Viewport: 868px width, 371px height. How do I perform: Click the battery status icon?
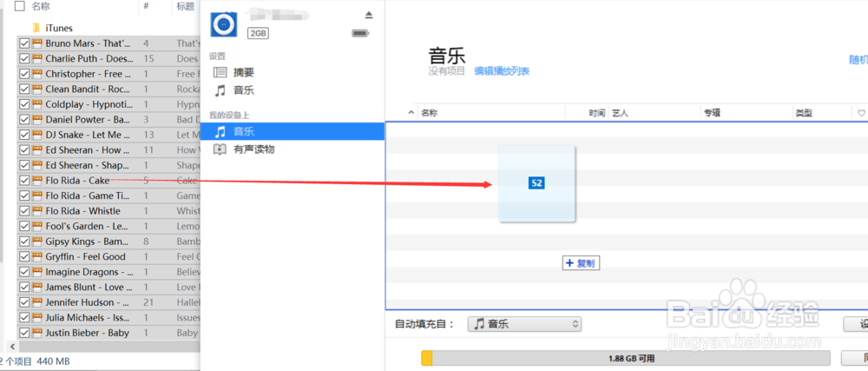point(360,33)
